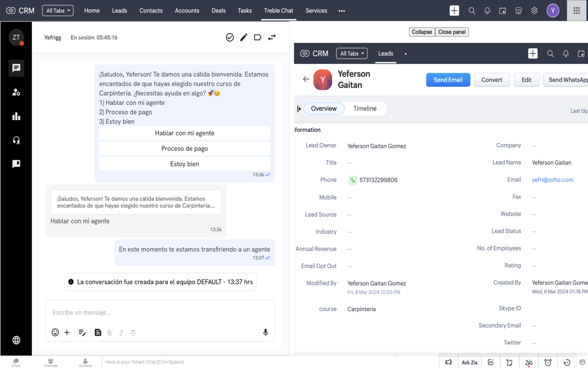Viewport: 588px width, 368px height.
Task: Open the All Tabs dropdown in top navigation
Action: pos(58,11)
